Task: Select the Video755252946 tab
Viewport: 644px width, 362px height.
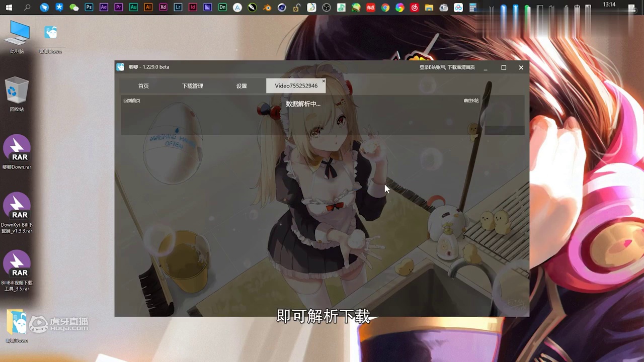Action: 296,86
